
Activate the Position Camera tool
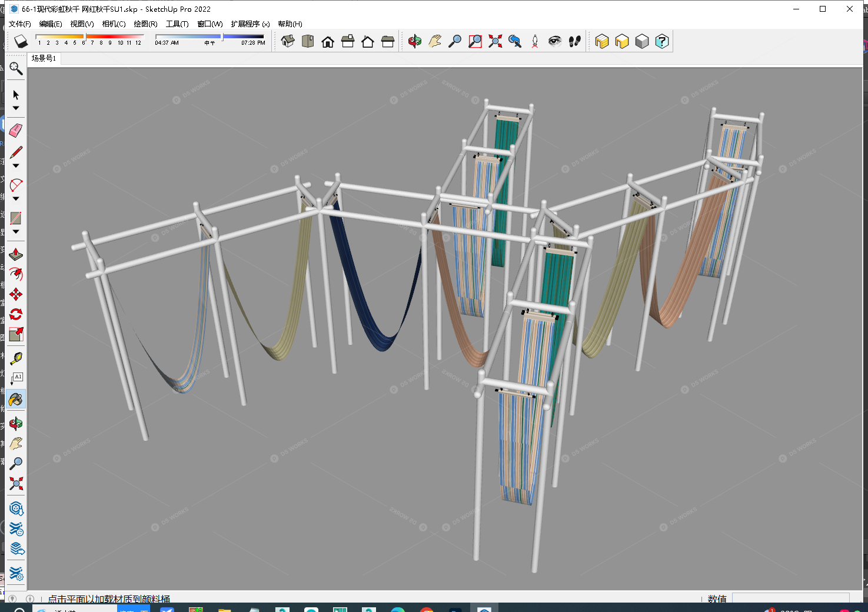point(535,41)
